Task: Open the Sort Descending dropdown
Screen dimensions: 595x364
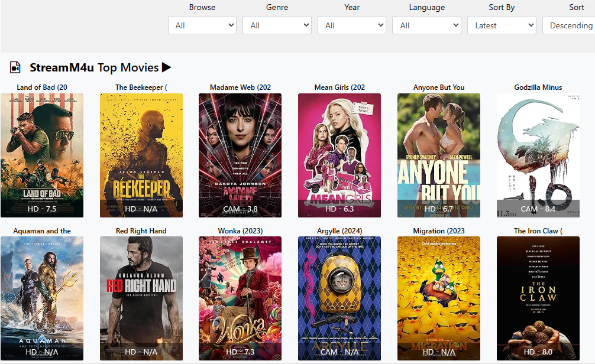Action: coord(569,25)
